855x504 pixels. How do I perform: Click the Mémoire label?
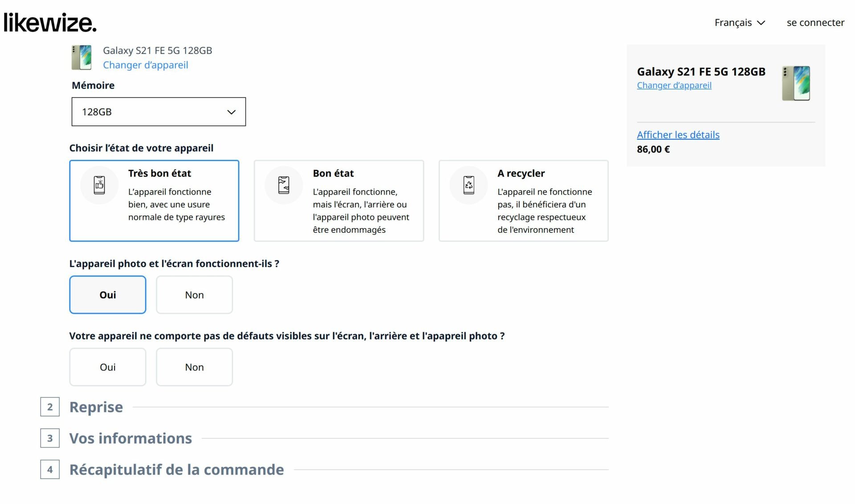coord(93,85)
